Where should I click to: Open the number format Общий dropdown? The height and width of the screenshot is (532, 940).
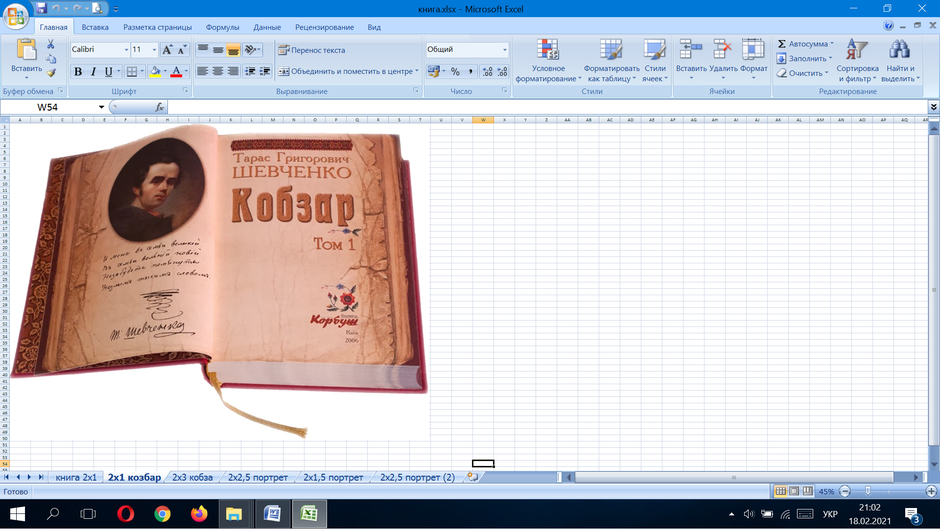coord(504,50)
